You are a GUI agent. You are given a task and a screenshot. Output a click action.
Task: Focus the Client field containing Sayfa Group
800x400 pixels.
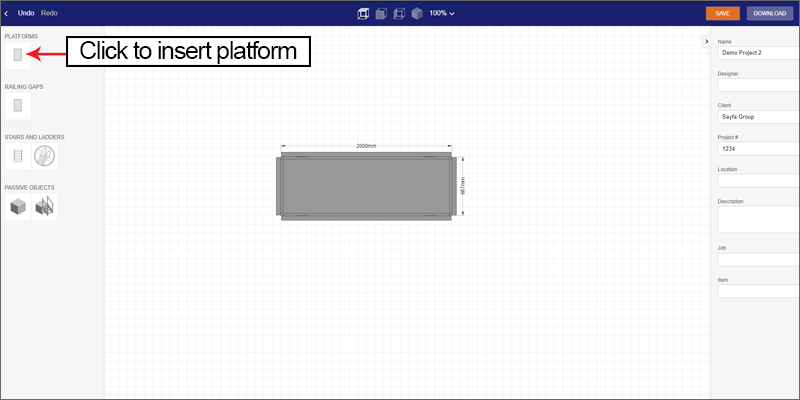[x=757, y=117]
